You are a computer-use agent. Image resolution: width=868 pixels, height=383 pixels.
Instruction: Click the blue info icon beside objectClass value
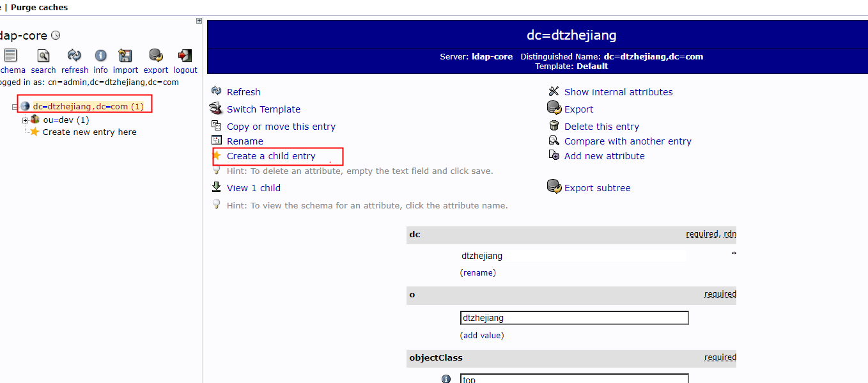click(446, 379)
